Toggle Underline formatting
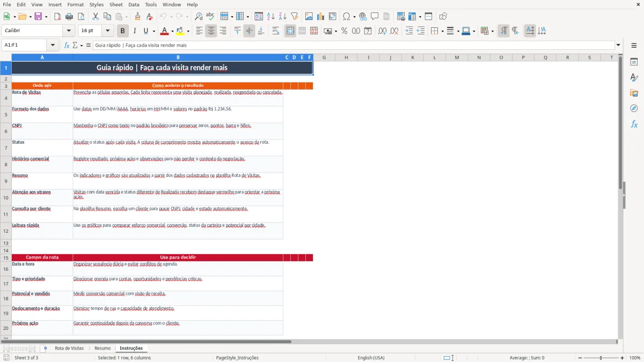Viewport: 644px width, 362px height. tap(145, 31)
